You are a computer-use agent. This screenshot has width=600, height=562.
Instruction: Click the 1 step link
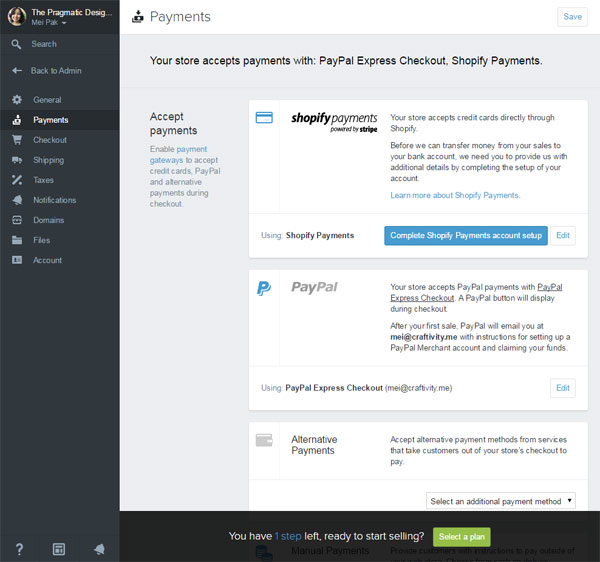pyautogui.click(x=288, y=536)
